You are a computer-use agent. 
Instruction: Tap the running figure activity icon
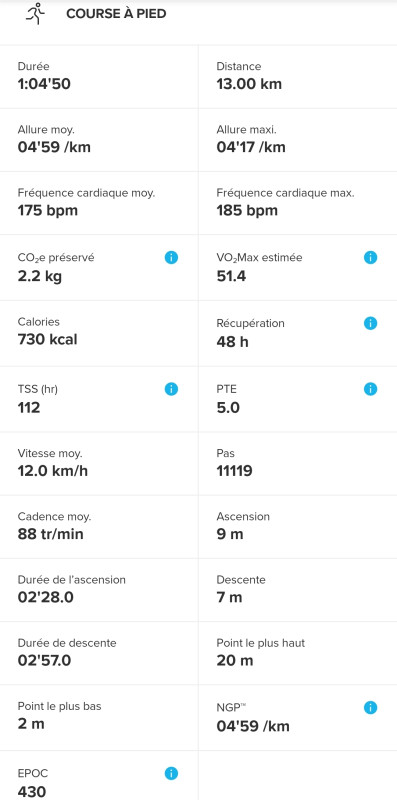click(x=36, y=14)
